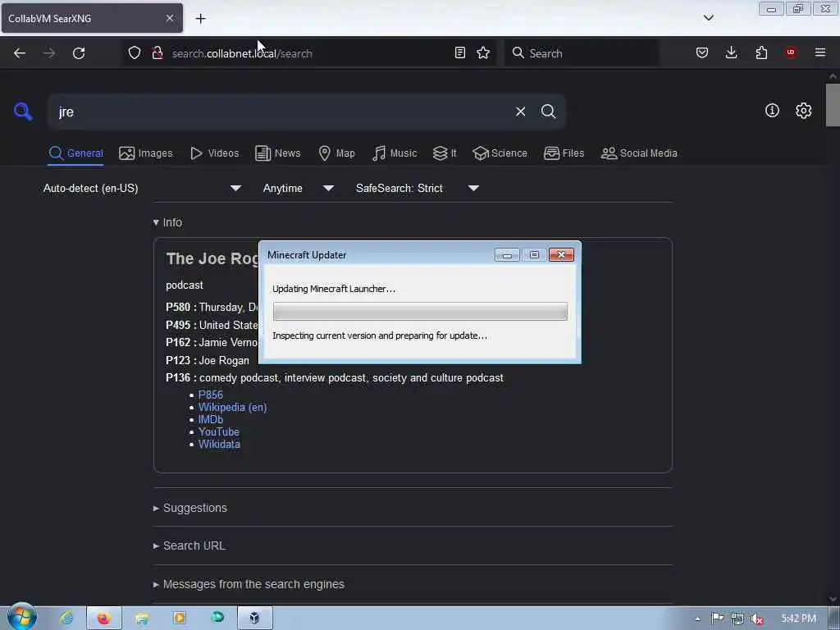Expand the Search URL section
This screenshot has width=840, height=630.
point(189,546)
